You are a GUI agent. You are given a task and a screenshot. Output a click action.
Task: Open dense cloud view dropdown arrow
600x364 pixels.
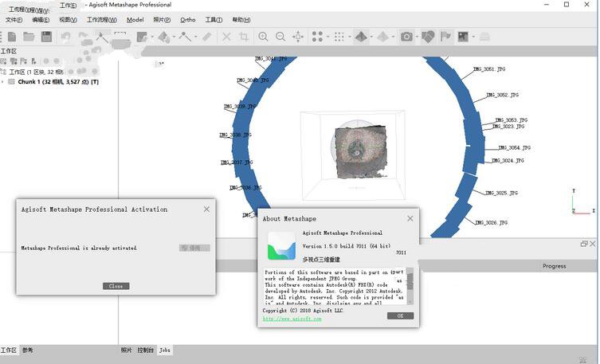point(349,37)
